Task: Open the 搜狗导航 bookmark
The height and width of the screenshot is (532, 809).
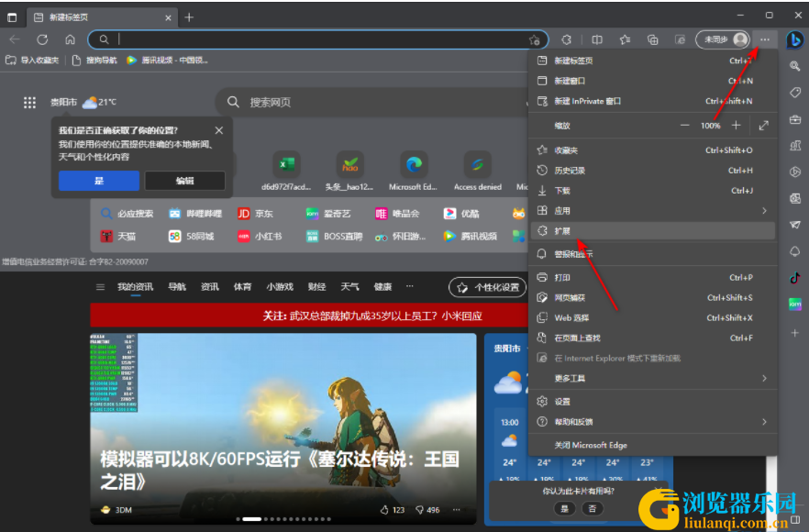Action: pos(95,61)
